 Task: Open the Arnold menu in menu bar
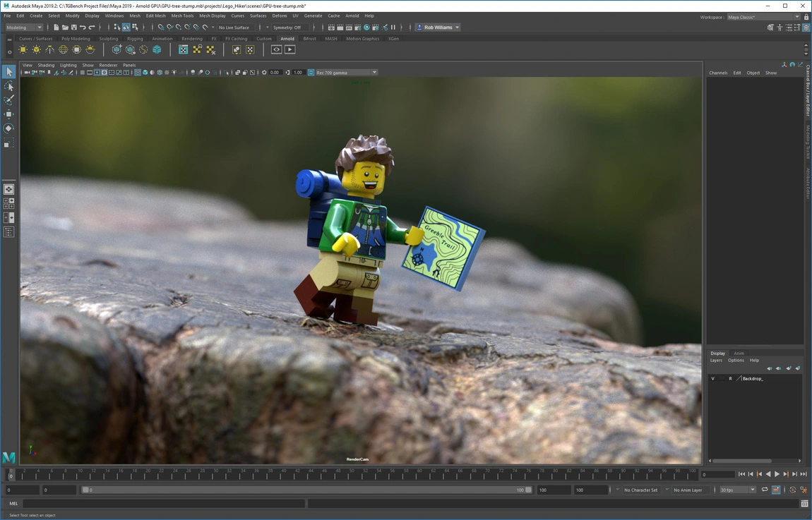tap(352, 16)
